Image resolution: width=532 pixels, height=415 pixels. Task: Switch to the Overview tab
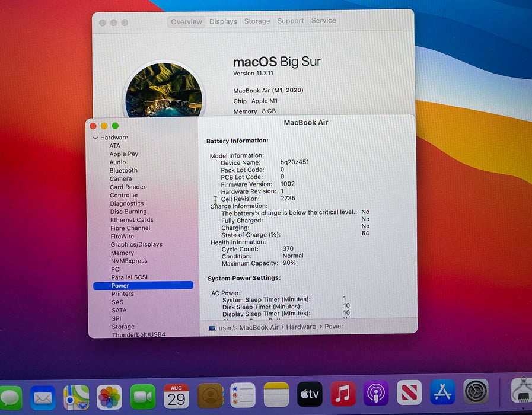186,22
